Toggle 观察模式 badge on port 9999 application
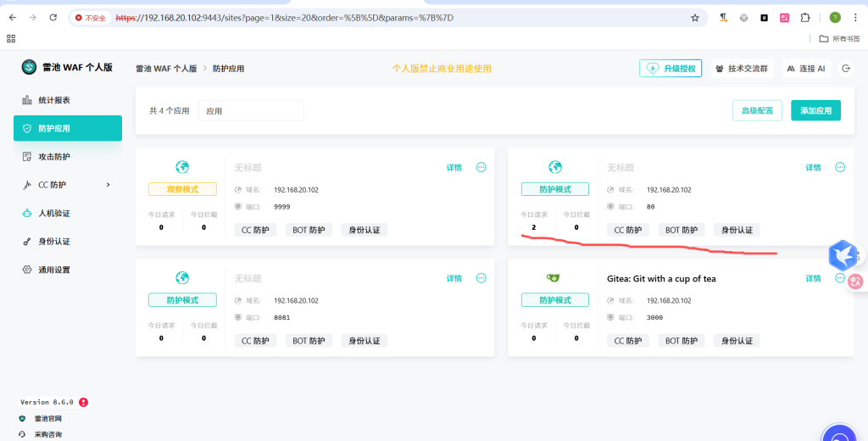 click(182, 189)
